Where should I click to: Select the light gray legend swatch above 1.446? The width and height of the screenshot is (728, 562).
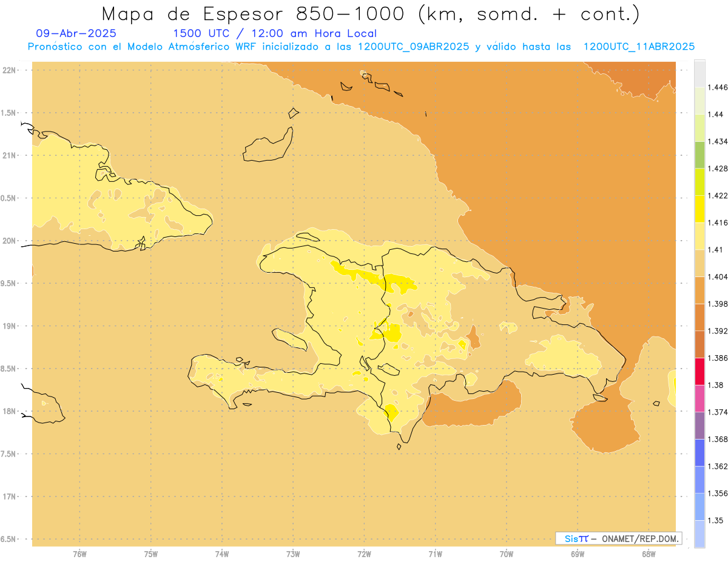[x=699, y=73]
